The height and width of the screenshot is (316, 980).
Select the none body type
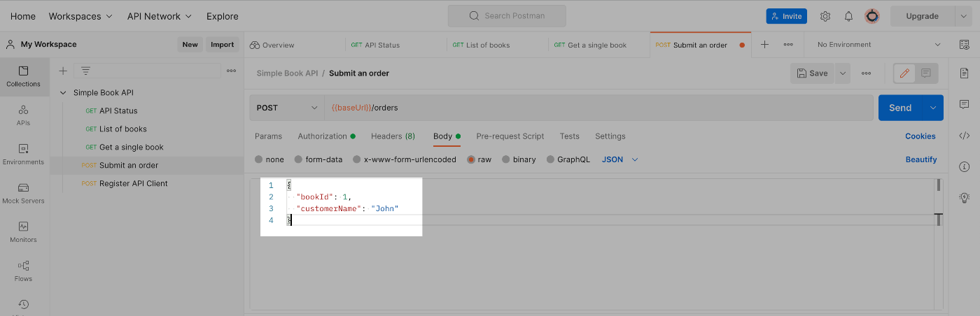click(269, 159)
